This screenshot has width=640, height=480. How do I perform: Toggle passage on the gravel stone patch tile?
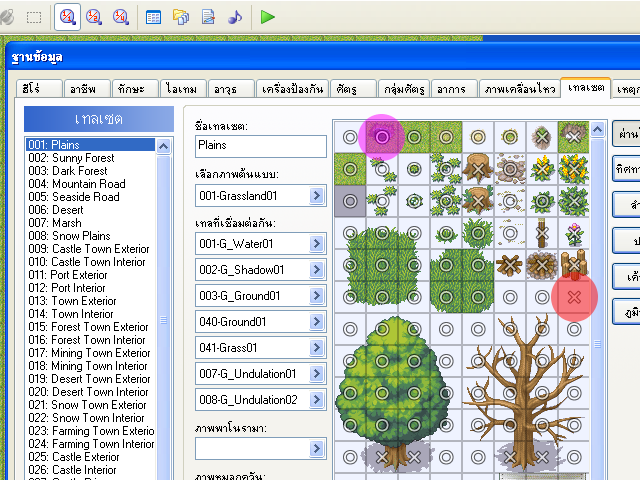[x=510, y=169]
